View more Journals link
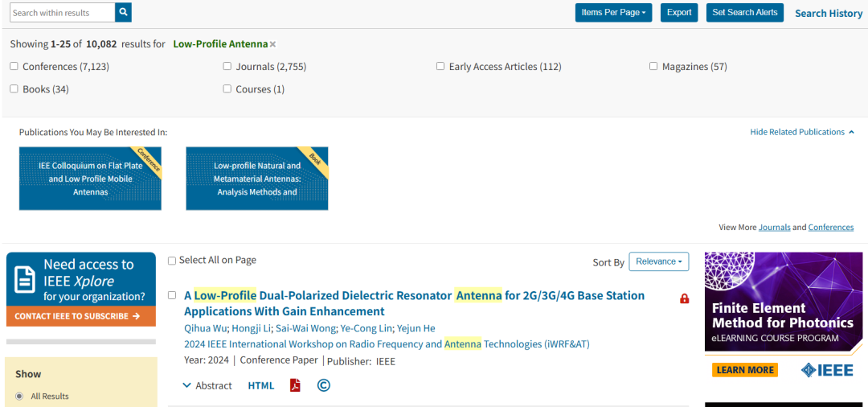Screen dimensions: 868x407 [x=775, y=227]
